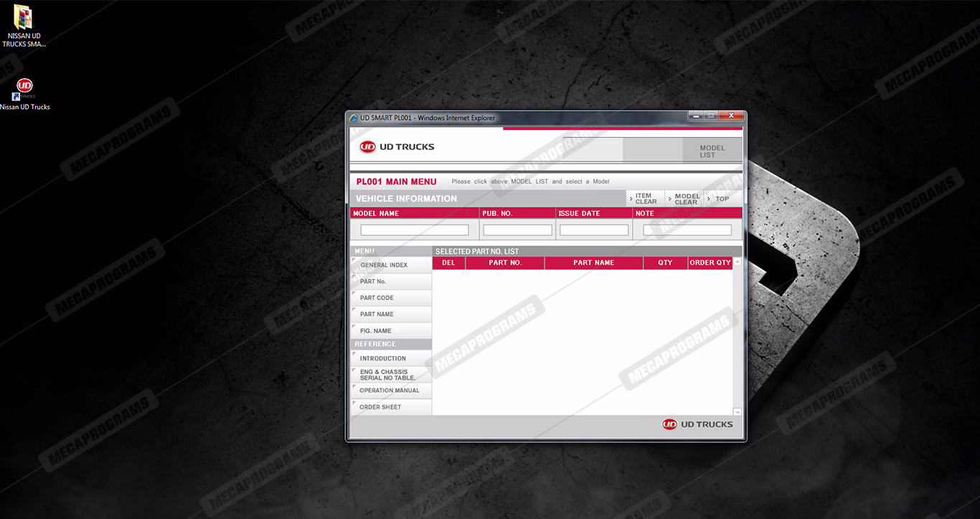Click the ITEM CLEAR button
The height and width of the screenshot is (519, 980).
[645, 199]
